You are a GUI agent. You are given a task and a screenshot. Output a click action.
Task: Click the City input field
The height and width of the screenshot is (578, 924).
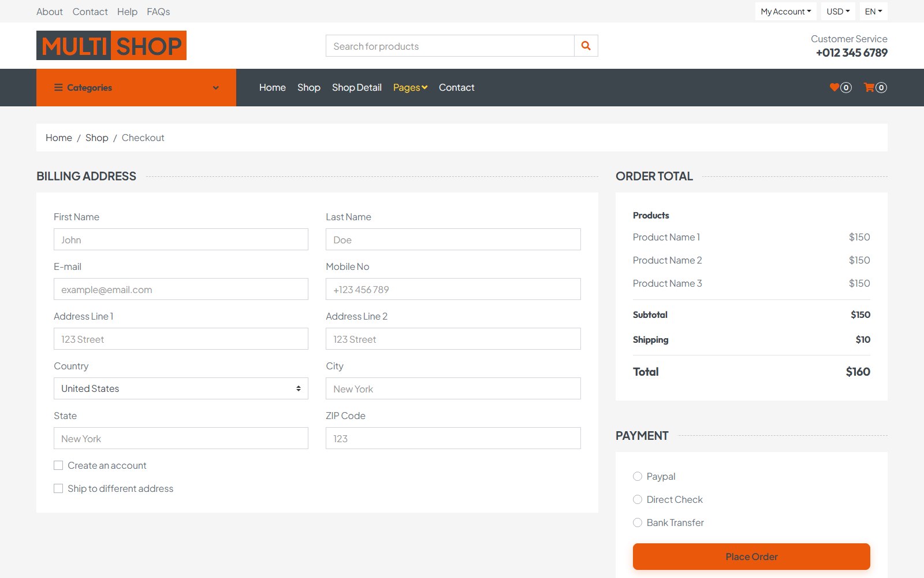pos(453,388)
